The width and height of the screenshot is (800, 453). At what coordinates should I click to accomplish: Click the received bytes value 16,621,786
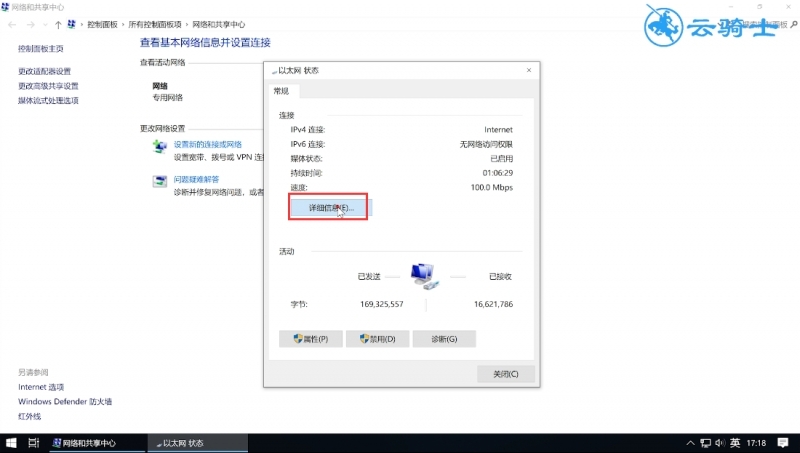493,304
